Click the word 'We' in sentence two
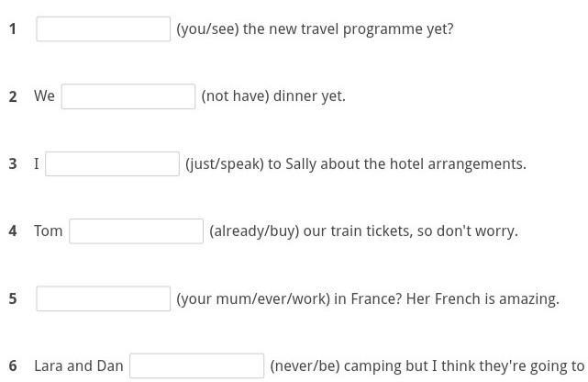The width and height of the screenshot is (588, 382). (x=44, y=96)
